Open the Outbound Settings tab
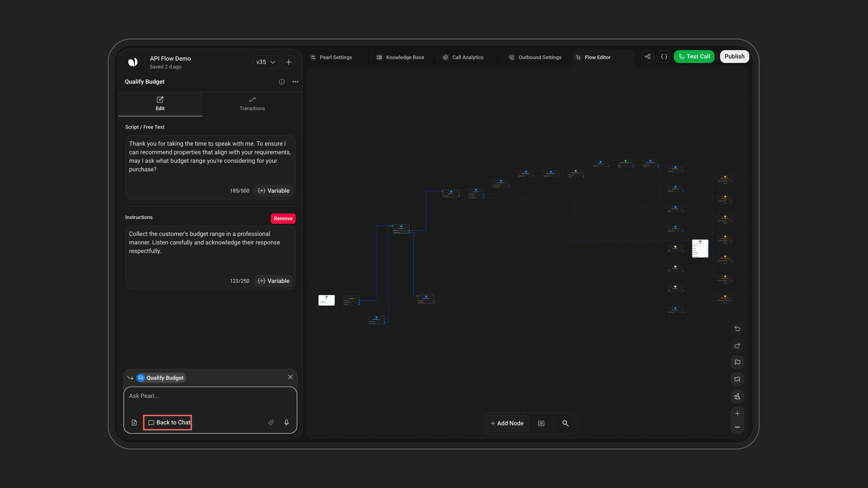This screenshot has height=488, width=868. (535, 57)
